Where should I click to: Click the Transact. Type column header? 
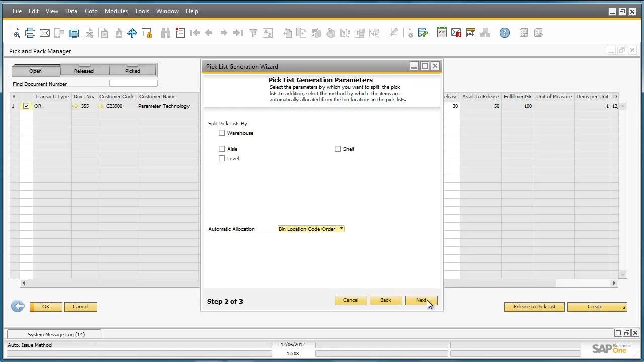[52, 97]
